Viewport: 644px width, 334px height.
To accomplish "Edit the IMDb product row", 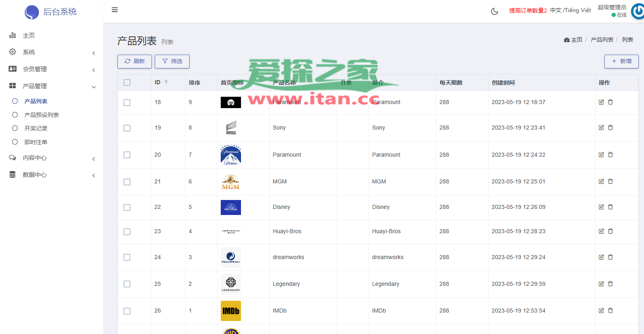I will 601,311.
